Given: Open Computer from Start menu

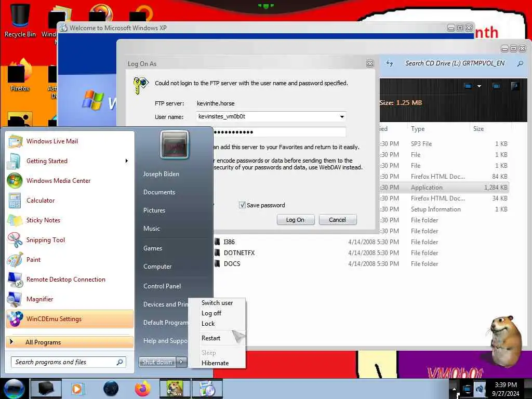Looking at the screenshot, I should pyautogui.click(x=157, y=267).
